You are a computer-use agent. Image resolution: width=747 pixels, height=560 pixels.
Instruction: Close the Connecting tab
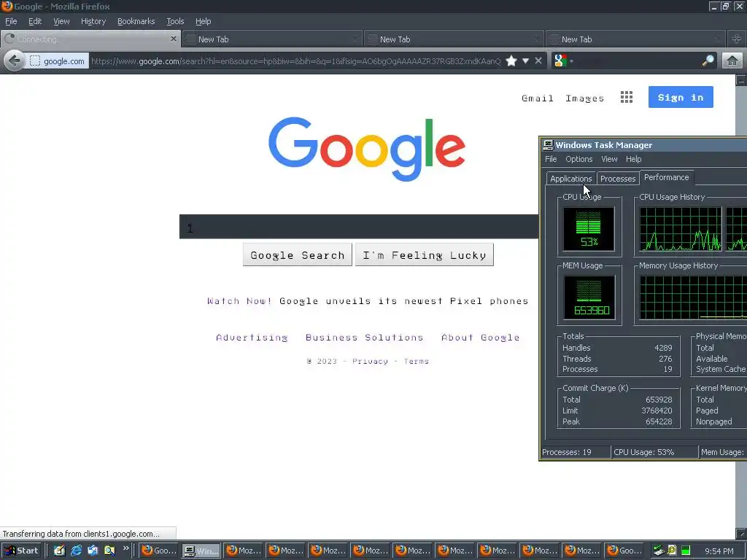[x=174, y=39]
